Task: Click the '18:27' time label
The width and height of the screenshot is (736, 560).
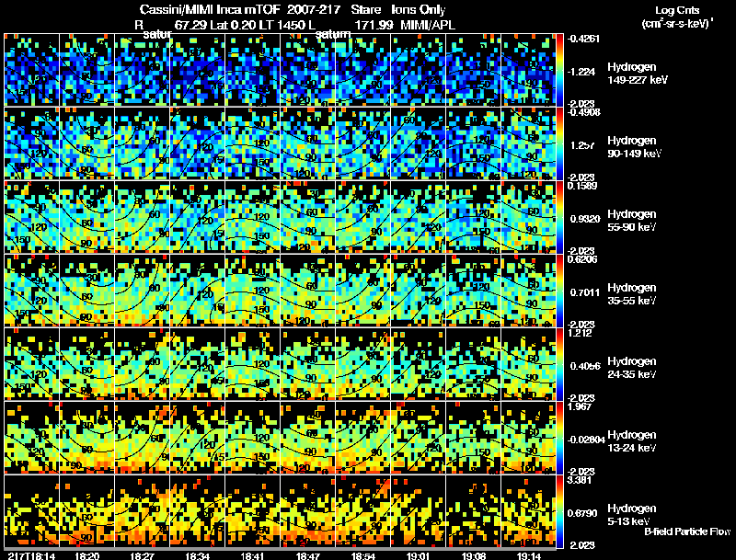Action: coord(143,556)
